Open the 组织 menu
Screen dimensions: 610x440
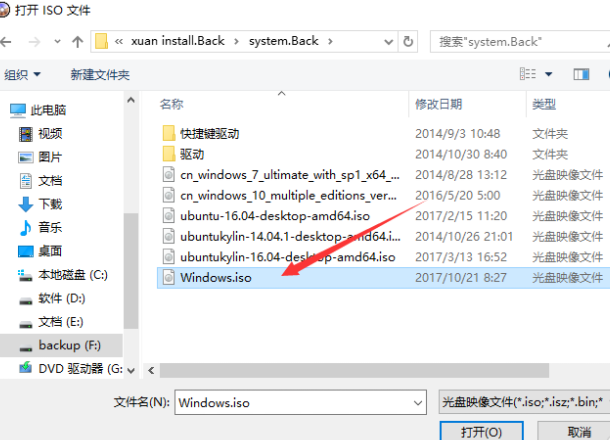coord(22,74)
